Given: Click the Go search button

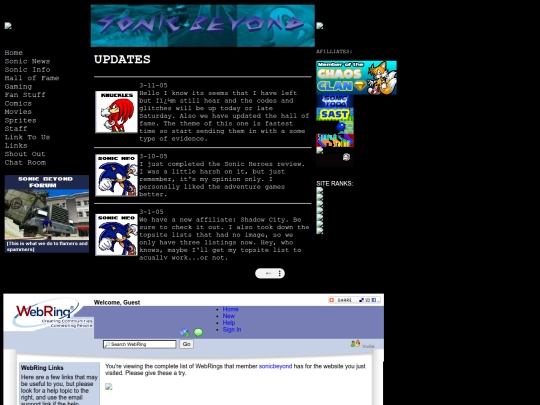Looking at the screenshot, I should [186, 344].
